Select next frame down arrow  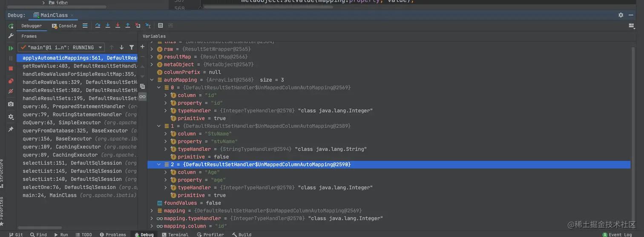121,48
